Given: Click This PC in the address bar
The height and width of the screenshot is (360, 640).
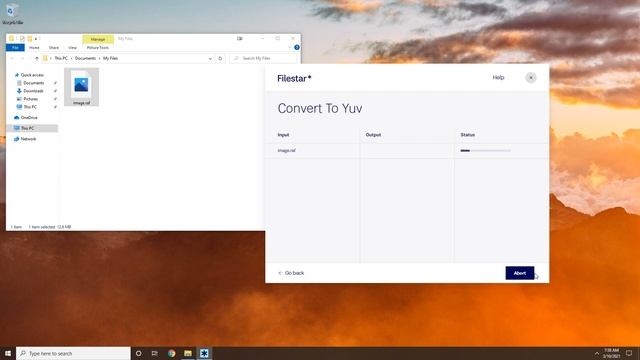Looking at the screenshot, I should click(61, 58).
